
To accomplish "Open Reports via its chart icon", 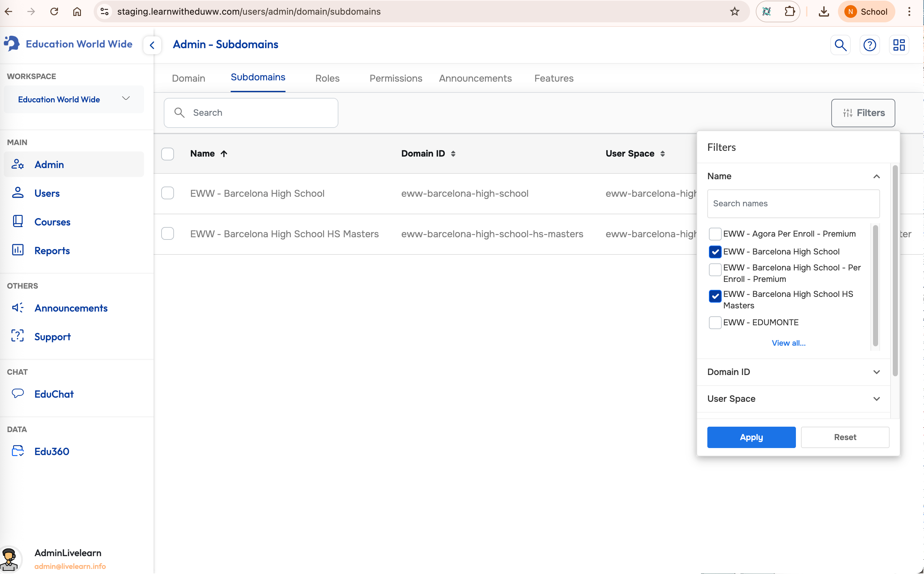I will pos(18,250).
